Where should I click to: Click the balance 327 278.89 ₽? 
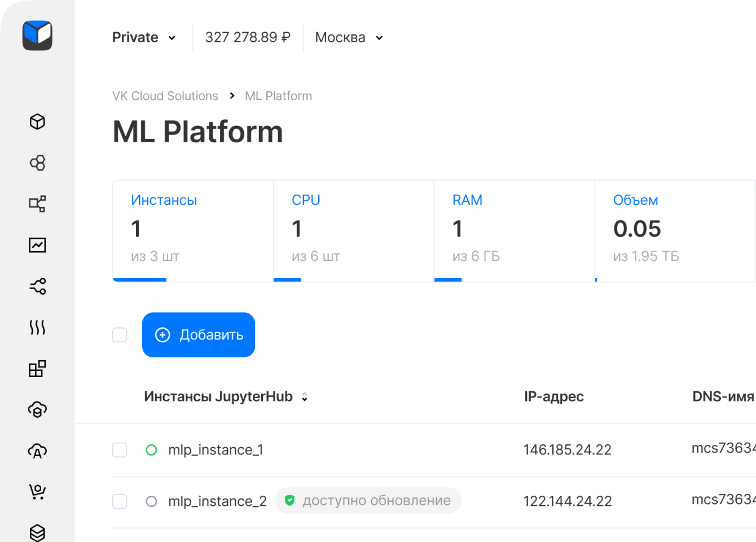tap(248, 37)
